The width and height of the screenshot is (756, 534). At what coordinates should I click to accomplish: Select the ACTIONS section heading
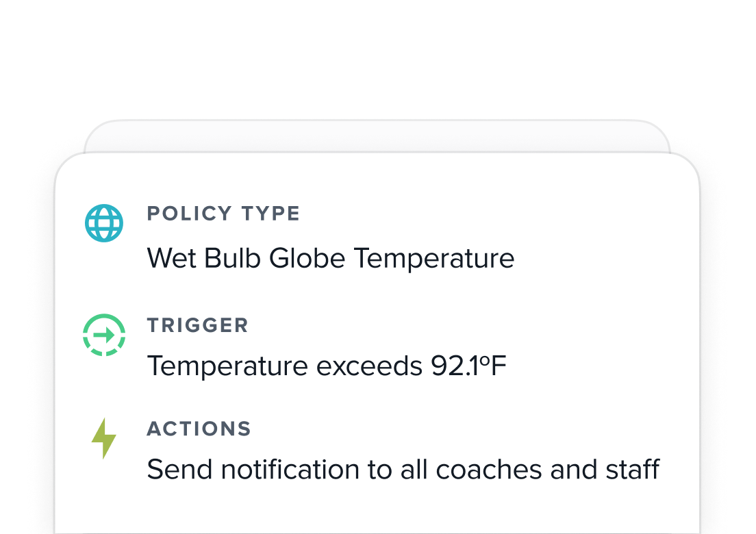point(199,429)
